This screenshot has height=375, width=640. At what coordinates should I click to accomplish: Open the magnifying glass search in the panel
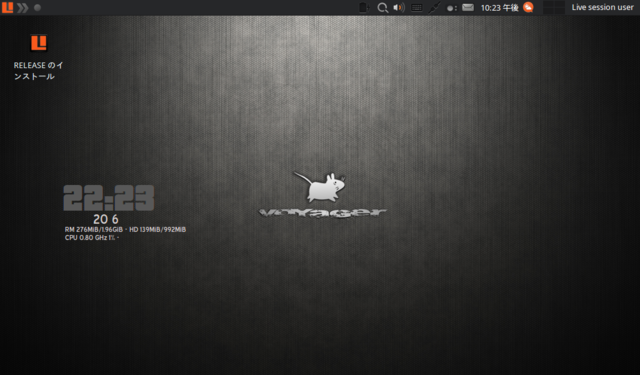pos(382,8)
